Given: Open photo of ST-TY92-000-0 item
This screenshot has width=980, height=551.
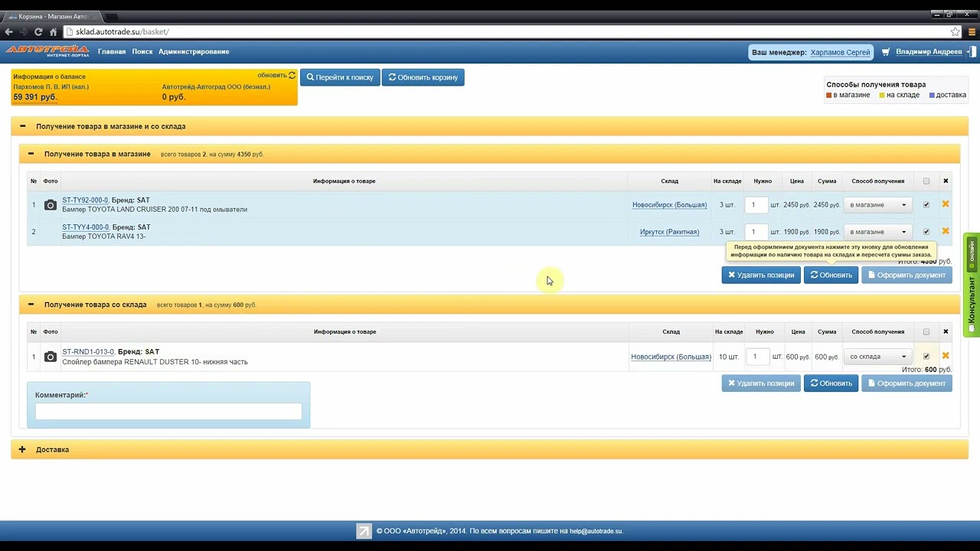Looking at the screenshot, I should tap(51, 205).
